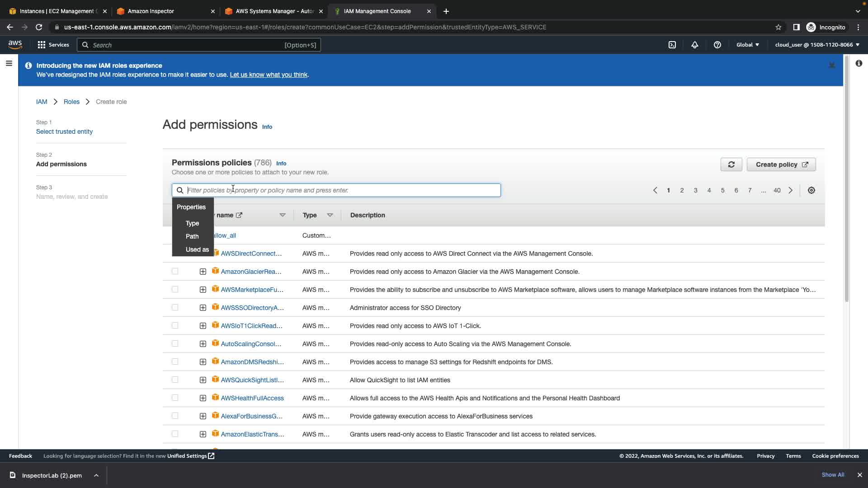Image resolution: width=868 pixels, height=488 pixels.
Task: Choose Type from the Properties filter list
Action: pyautogui.click(x=192, y=223)
